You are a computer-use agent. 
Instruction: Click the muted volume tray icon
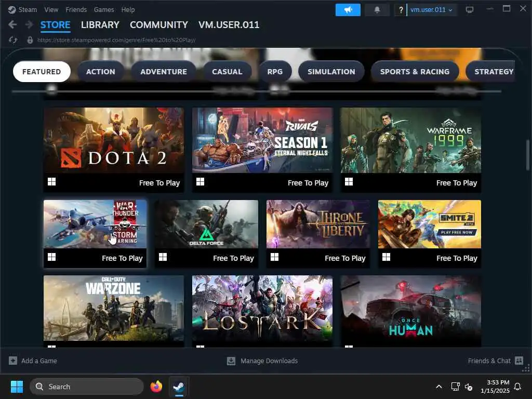(x=469, y=387)
